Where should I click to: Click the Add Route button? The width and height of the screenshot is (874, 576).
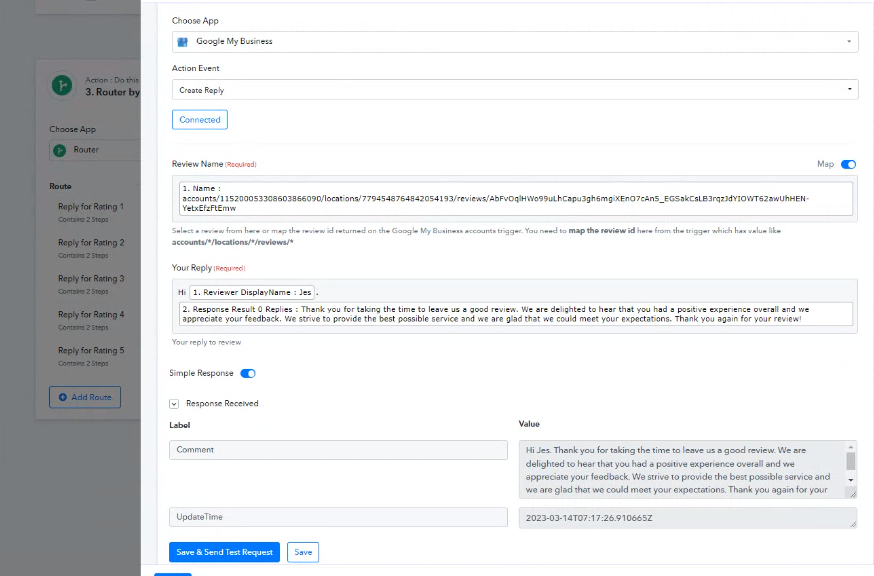(x=85, y=397)
